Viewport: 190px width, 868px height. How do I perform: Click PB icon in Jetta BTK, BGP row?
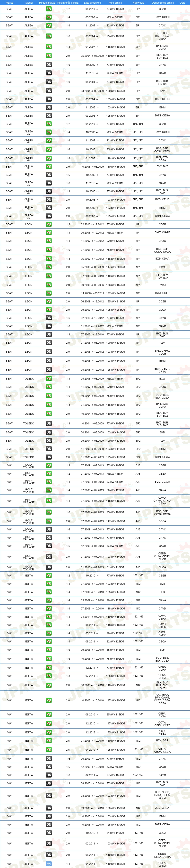49,740
